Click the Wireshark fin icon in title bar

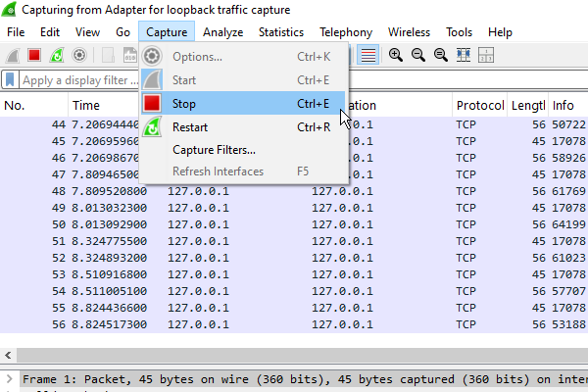pos(9,9)
